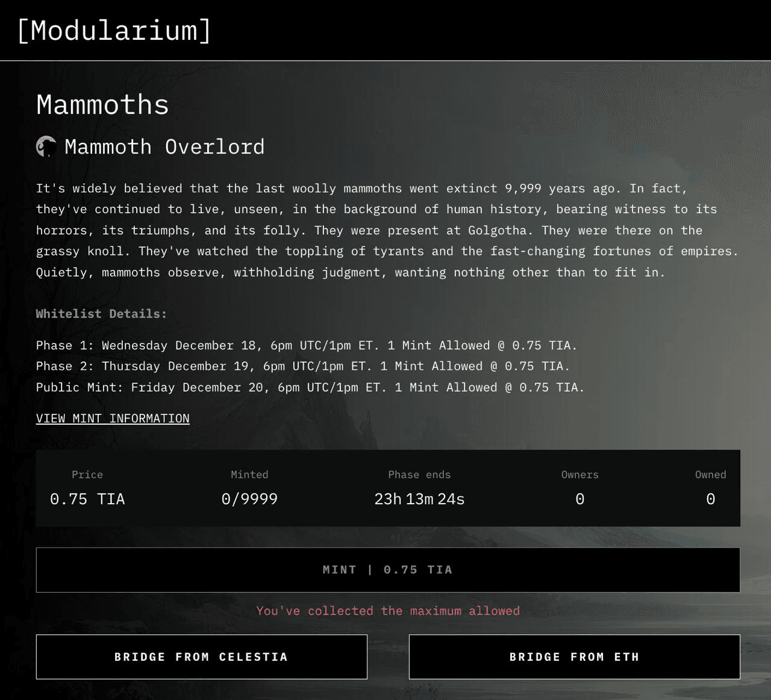Click the Owners label

(x=580, y=475)
